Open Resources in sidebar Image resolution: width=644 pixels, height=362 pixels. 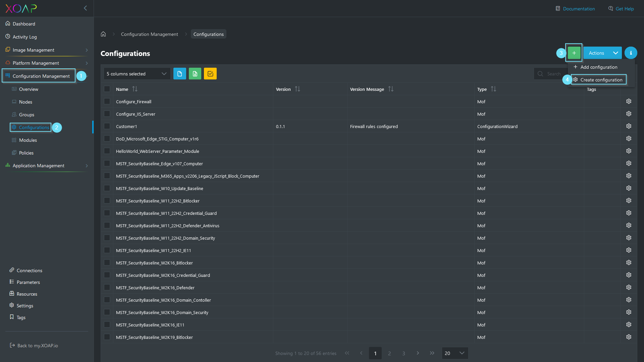(x=23, y=294)
